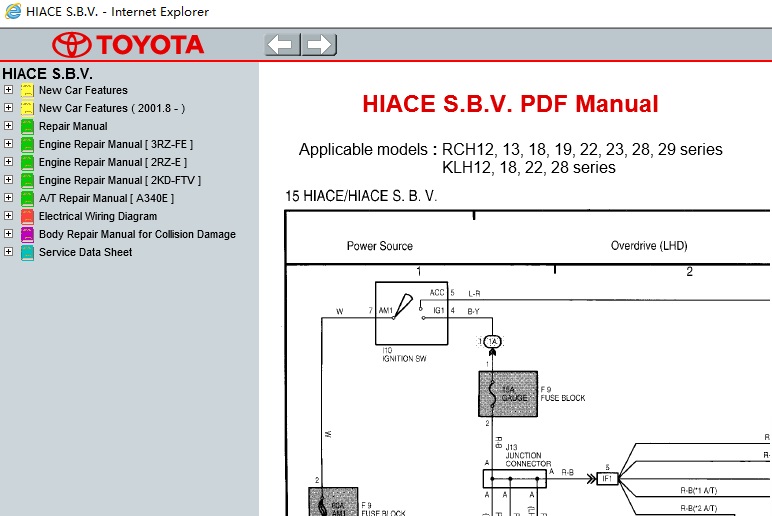Open the Repair Manual entry

pyautogui.click(x=73, y=126)
